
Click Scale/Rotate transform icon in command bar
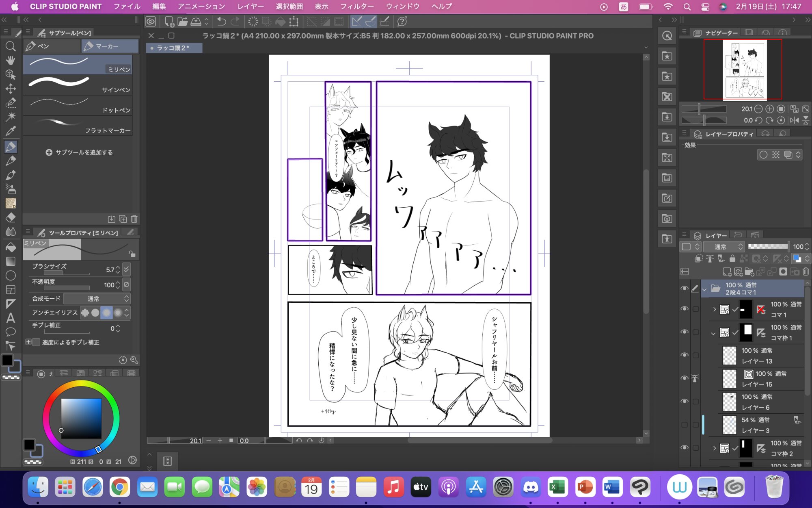pos(294,21)
